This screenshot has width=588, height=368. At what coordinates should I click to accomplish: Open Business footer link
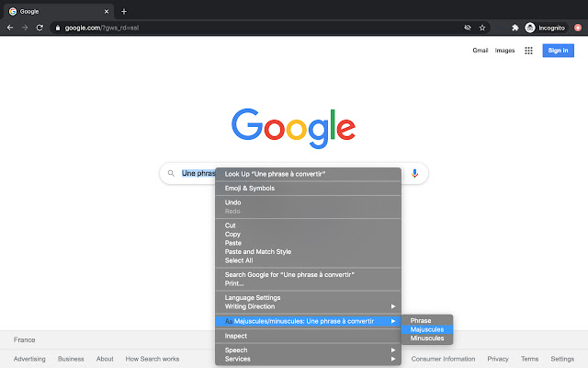click(71, 359)
